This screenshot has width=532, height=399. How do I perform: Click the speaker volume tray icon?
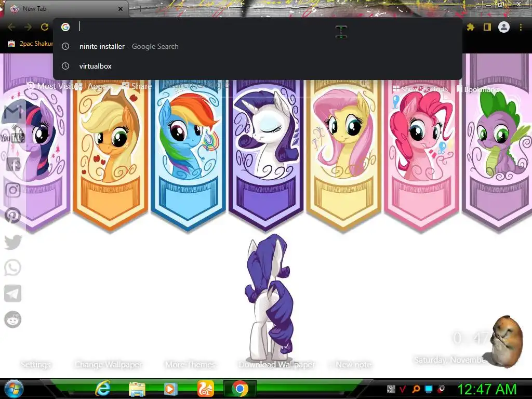tap(441, 389)
